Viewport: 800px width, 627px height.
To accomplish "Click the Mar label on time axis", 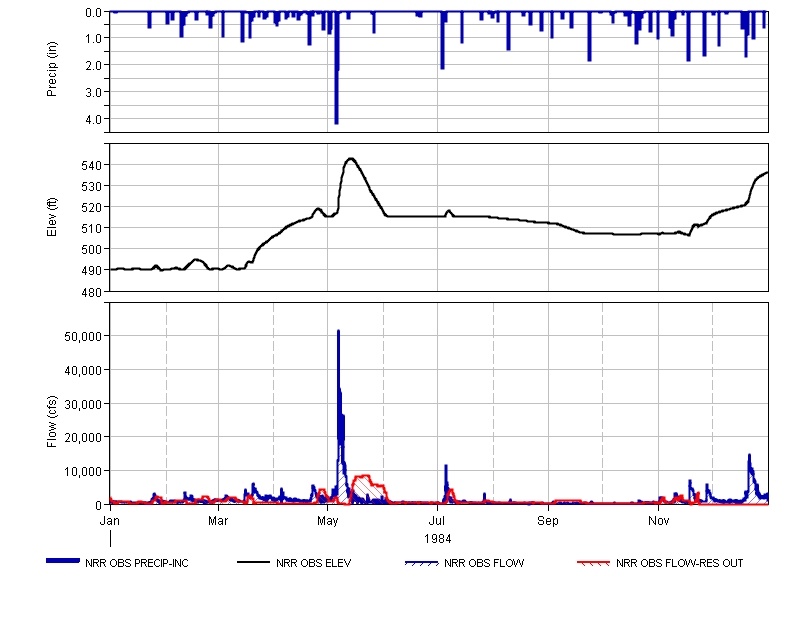I will point(218,521).
